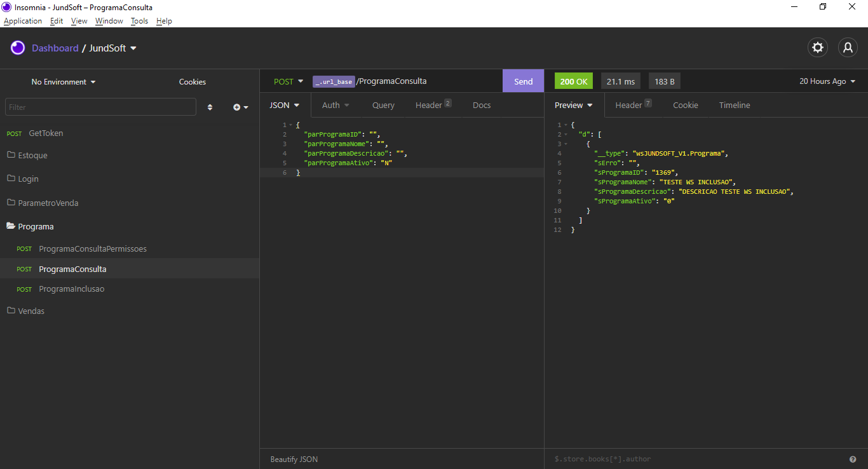Switch to the Docs tab
This screenshot has width=868, height=469.
482,105
